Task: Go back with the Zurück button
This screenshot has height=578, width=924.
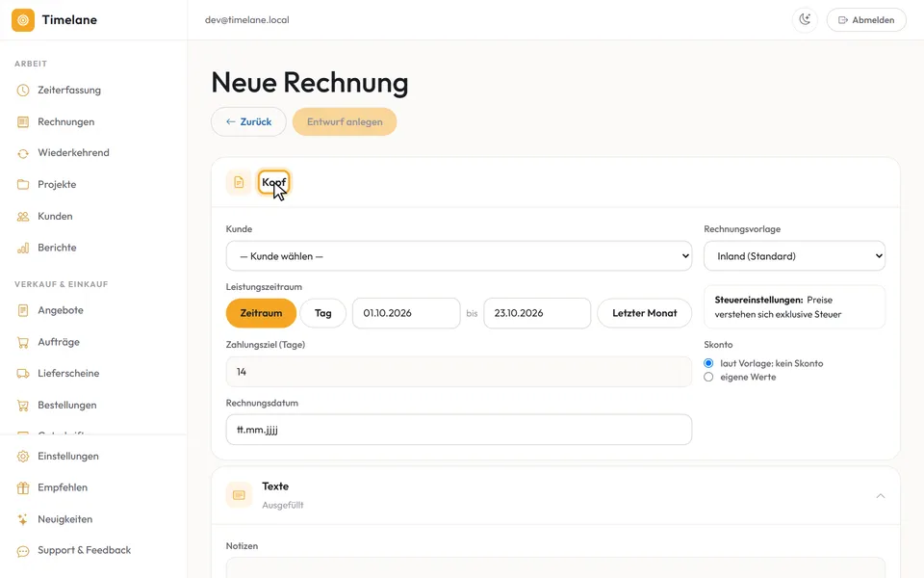Action: [x=248, y=122]
